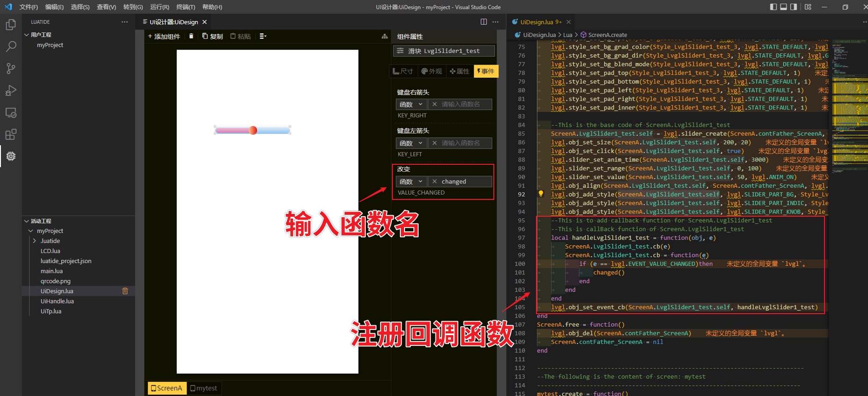Open the alignment dropdown icon in designer toolbar

[263, 36]
